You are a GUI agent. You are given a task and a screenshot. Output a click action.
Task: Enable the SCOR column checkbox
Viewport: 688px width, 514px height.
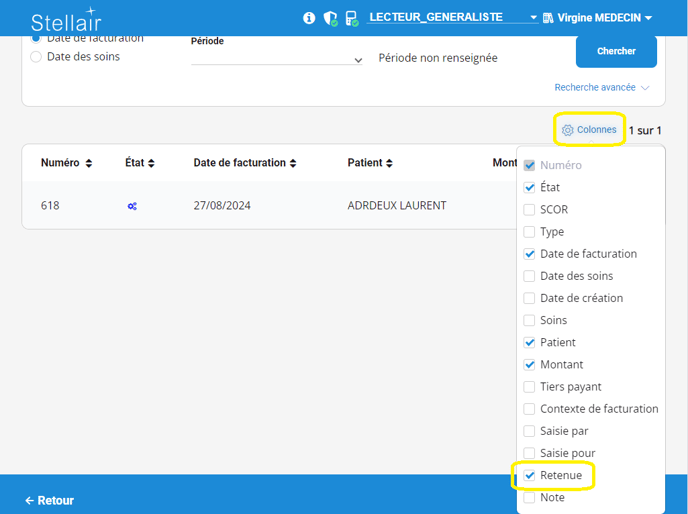point(530,210)
